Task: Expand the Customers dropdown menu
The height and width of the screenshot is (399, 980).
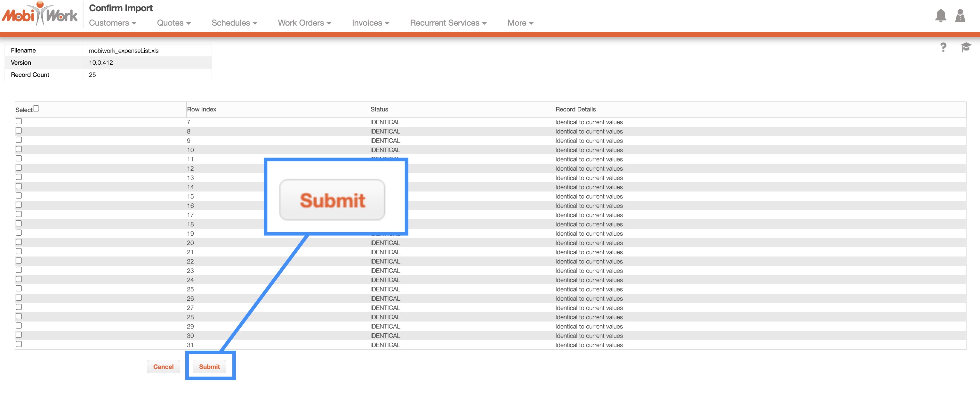Action: [113, 23]
